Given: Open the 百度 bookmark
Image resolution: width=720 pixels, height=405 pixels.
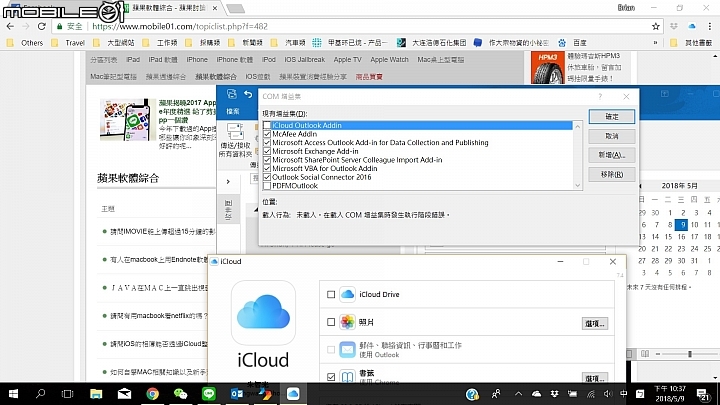Looking at the screenshot, I should pos(573,43).
